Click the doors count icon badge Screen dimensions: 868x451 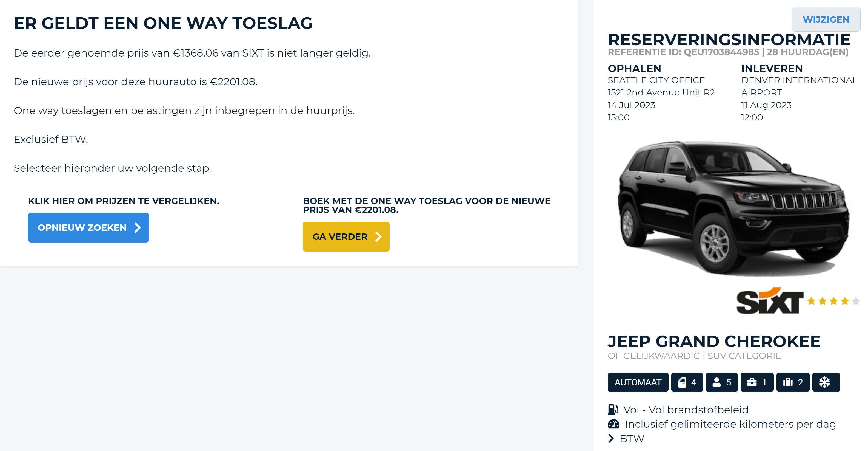click(687, 382)
